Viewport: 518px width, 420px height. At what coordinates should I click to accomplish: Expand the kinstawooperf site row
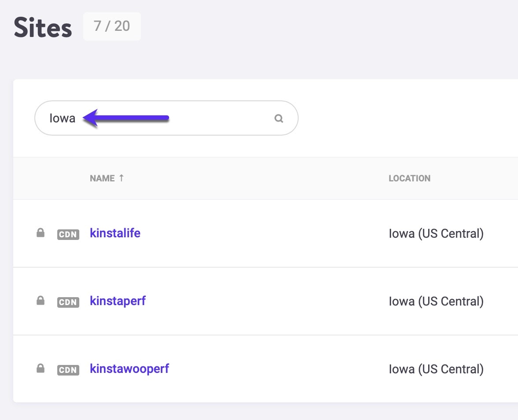(264, 368)
